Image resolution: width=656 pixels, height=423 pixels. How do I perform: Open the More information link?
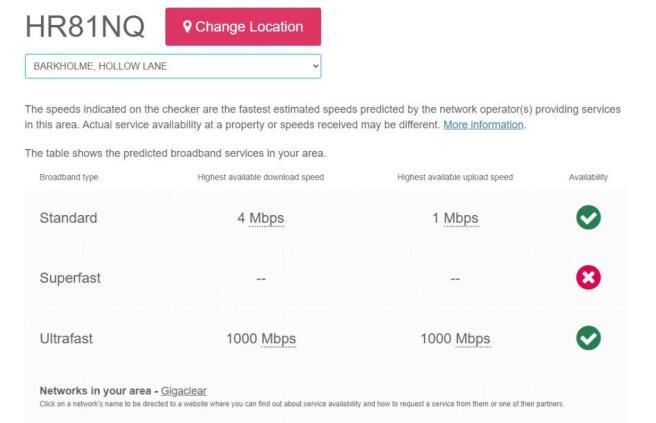point(483,125)
